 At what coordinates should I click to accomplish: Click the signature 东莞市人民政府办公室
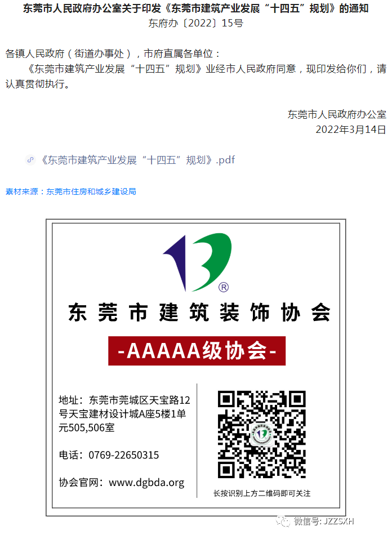coord(337,115)
